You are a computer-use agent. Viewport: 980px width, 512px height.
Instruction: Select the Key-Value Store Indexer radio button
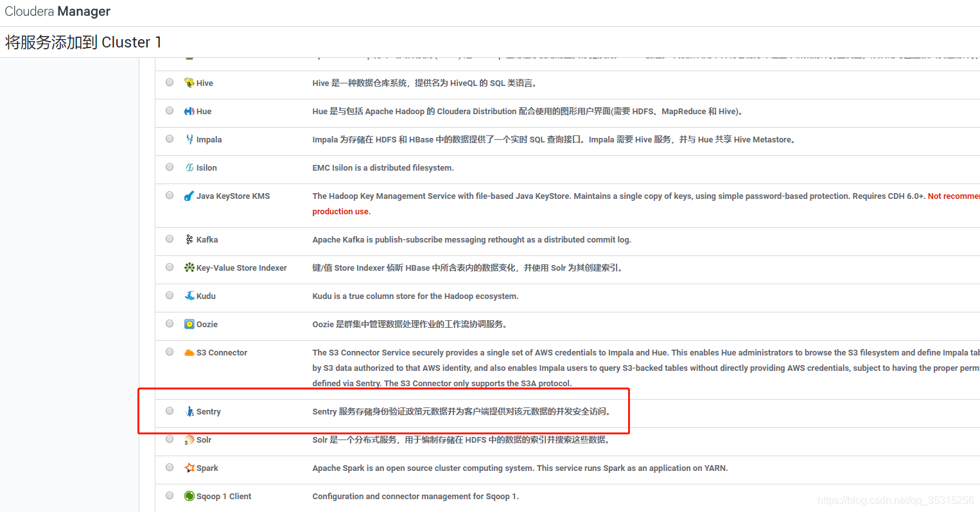(170, 267)
